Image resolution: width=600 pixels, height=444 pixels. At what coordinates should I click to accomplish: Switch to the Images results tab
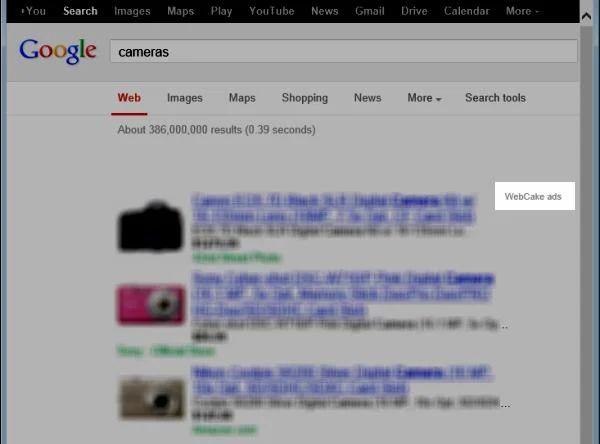click(184, 98)
